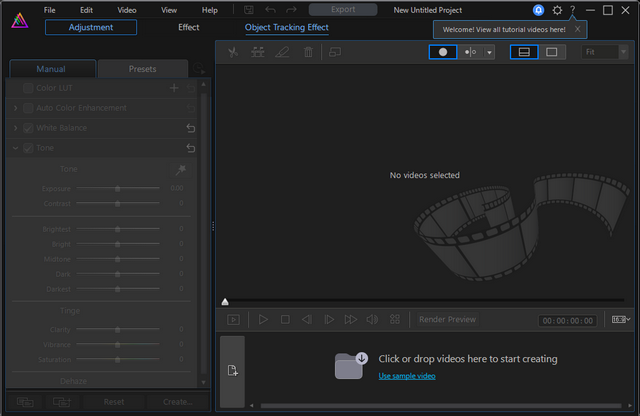640x416 pixels.
Task: Enable the Auto Color Enhancement checkbox
Action: (x=28, y=108)
